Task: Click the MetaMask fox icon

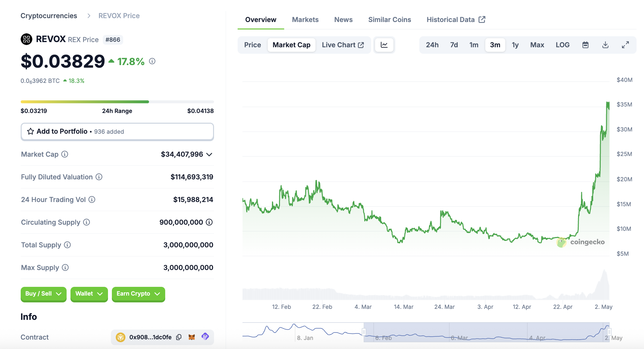Action: pyautogui.click(x=192, y=337)
